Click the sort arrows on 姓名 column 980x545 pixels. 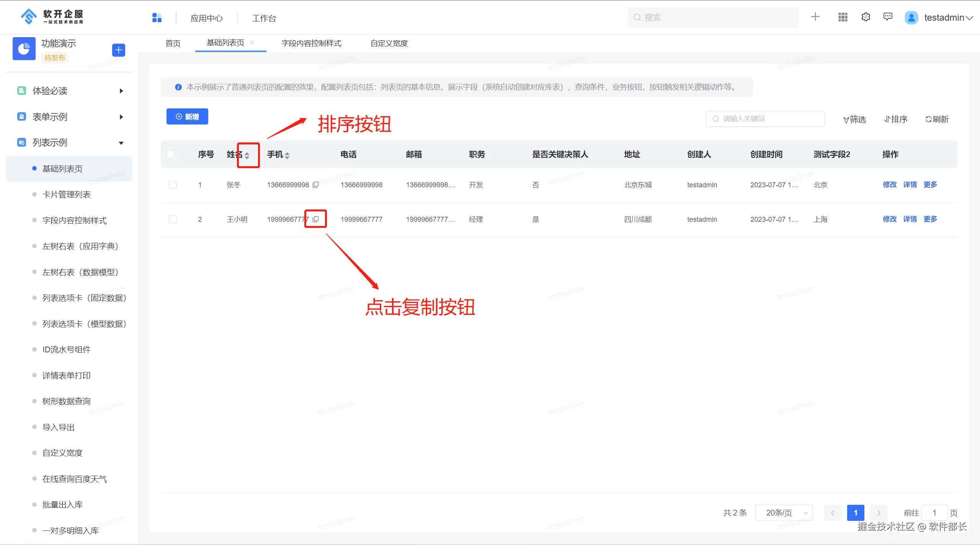coord(247,155)
